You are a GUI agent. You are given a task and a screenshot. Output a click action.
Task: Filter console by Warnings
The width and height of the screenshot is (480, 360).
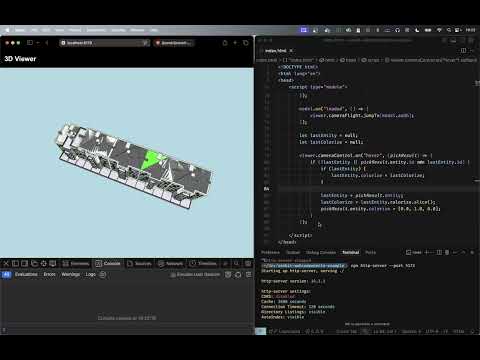[x=71, y=274]
